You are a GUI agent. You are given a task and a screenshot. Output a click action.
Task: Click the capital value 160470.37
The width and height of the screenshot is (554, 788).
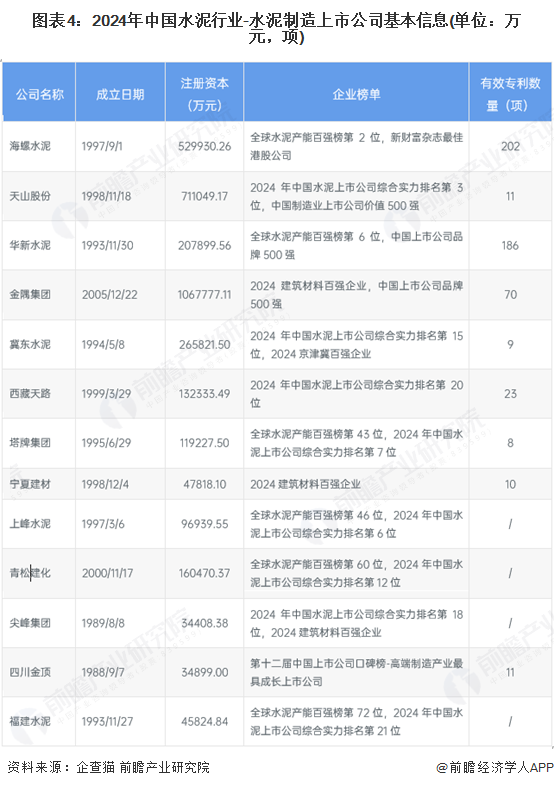point(204,573)
